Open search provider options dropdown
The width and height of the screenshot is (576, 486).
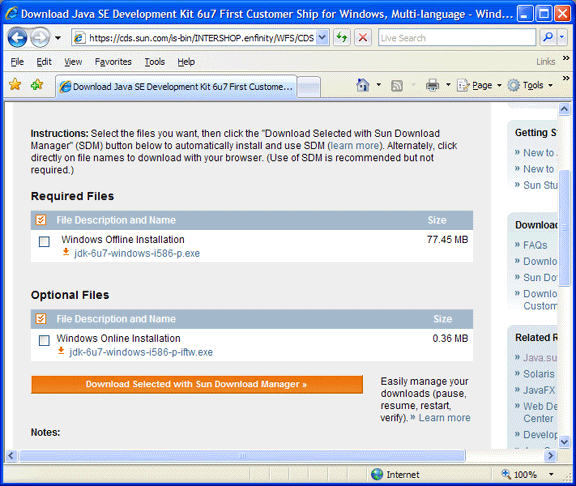[x=562, y=37]
